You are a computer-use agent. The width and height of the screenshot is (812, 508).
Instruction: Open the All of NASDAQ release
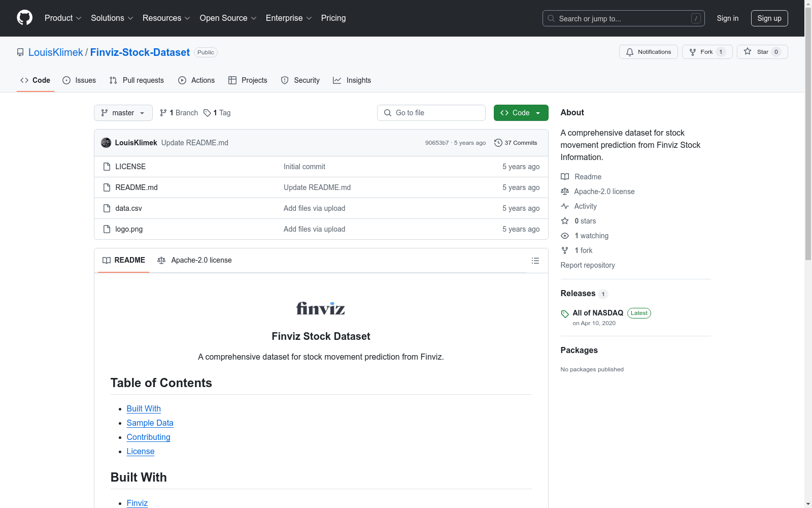(597, 313)
